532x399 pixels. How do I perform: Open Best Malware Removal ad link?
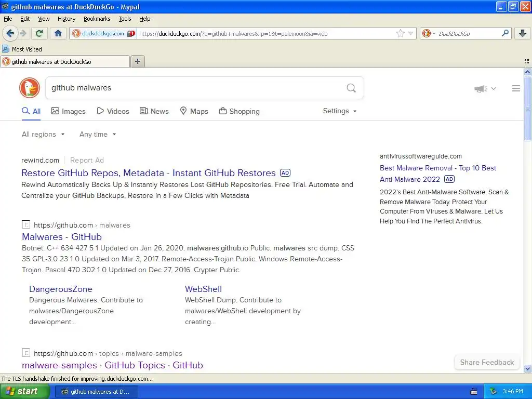437,174
